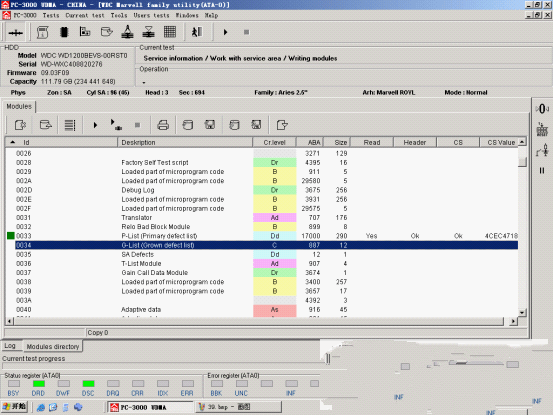This screenshot has height=415, width=553.
Task: Open the Tools menu
Action: [x=119, y=16]
